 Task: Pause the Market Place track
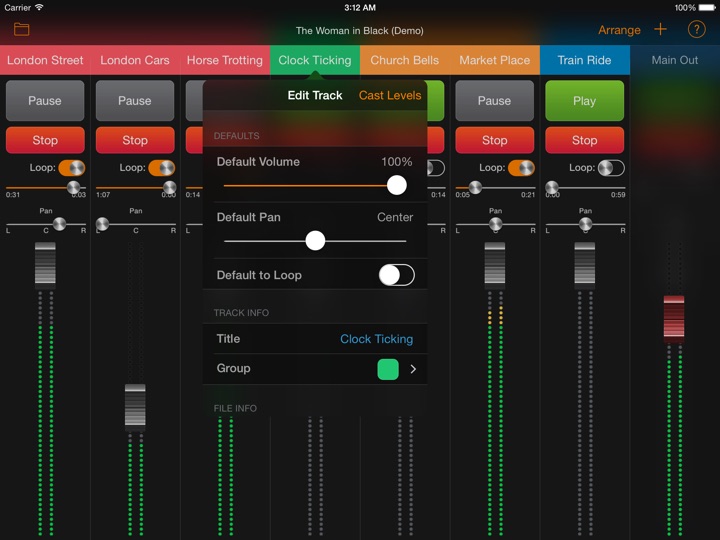coord(495,101)
